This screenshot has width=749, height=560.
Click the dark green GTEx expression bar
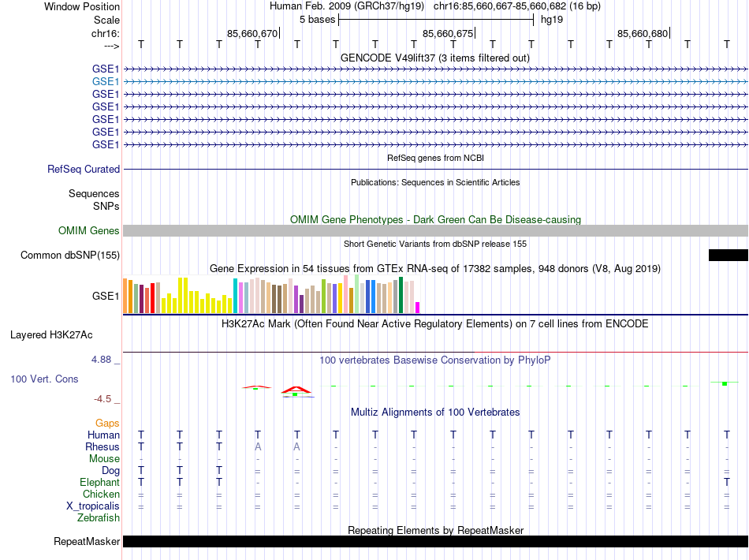point(401,295)
